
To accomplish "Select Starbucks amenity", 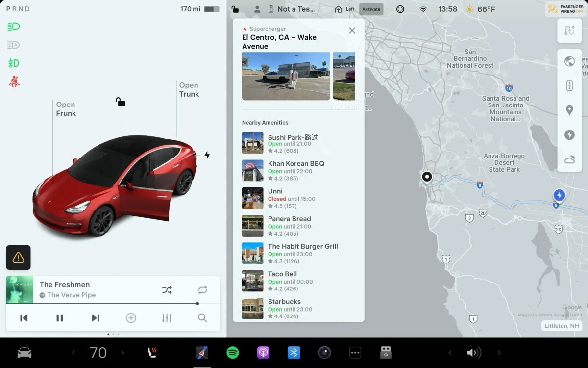I will (298, 309).
